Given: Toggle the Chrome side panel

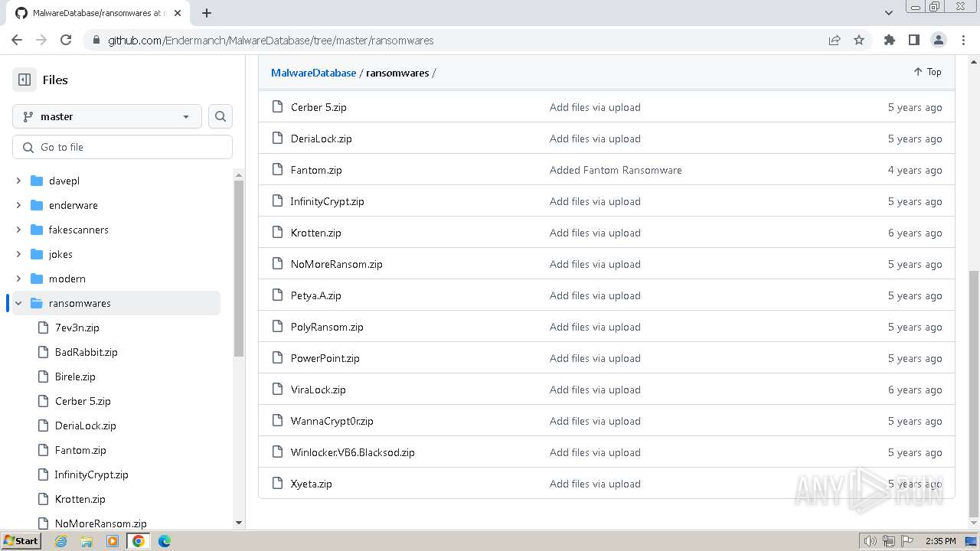Looking at the screenshot, I should [913, 40].
